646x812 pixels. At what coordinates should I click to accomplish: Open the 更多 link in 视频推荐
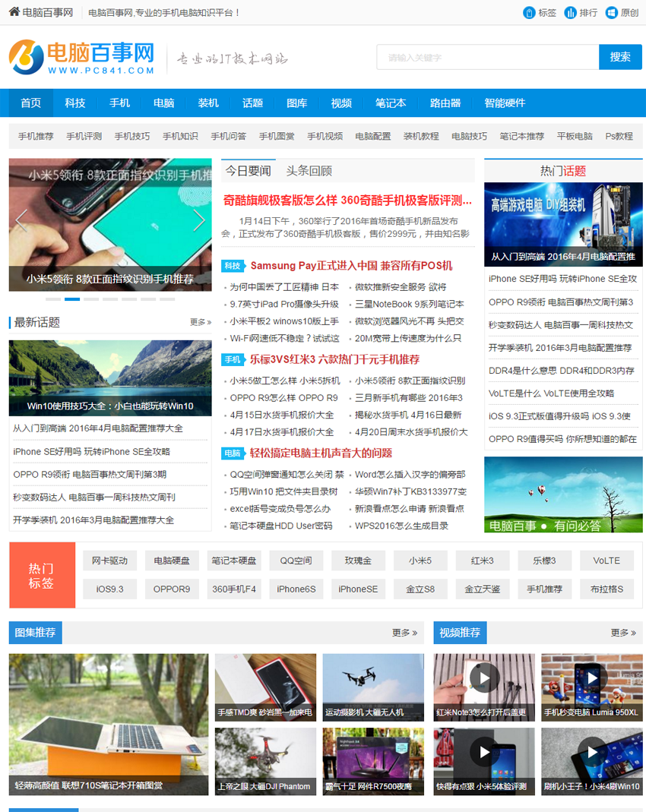[623, 632]
